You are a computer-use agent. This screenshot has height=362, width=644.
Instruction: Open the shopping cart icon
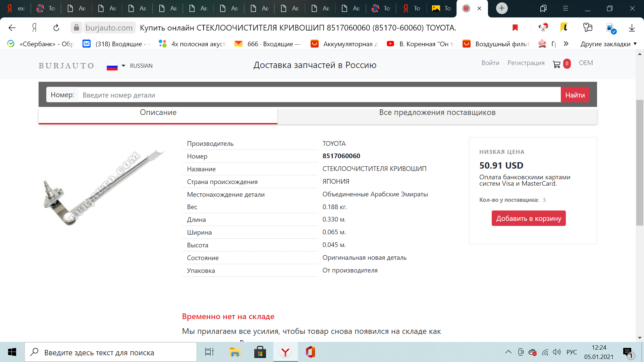tap(556, 64)
